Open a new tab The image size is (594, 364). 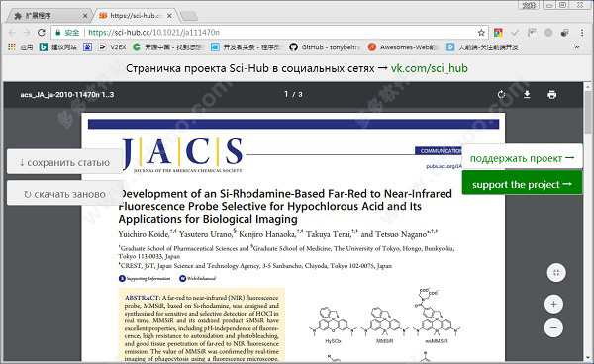pos(189,16)
